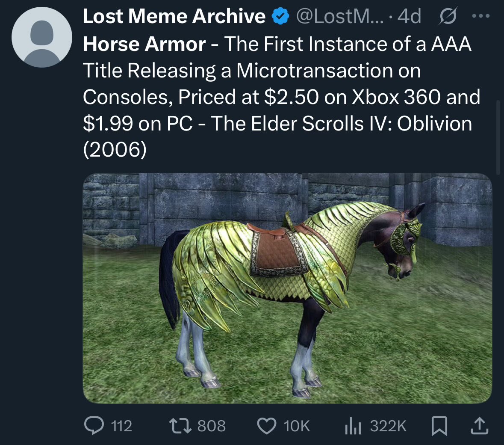Share the tweet via upload arrow icon
Viewport: 504px width, 445px height.
tap(480, 426)
